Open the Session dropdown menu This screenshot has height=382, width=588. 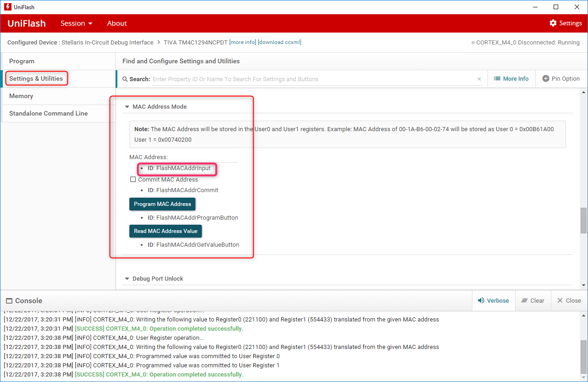pyautogui.click(x=77, y=23)
